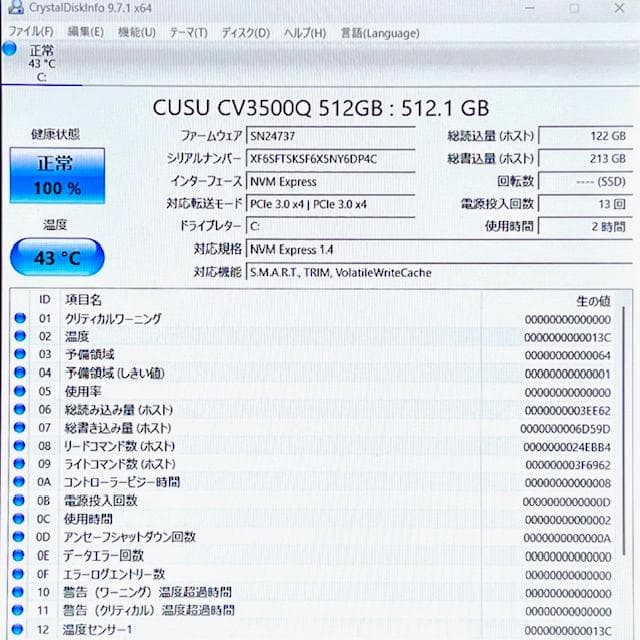Image resolution: width=640 pixels, height=640 pixels.
Task: Select the C: drive status indicator circle
Action: pyautogui.click(x=9, y=49)
